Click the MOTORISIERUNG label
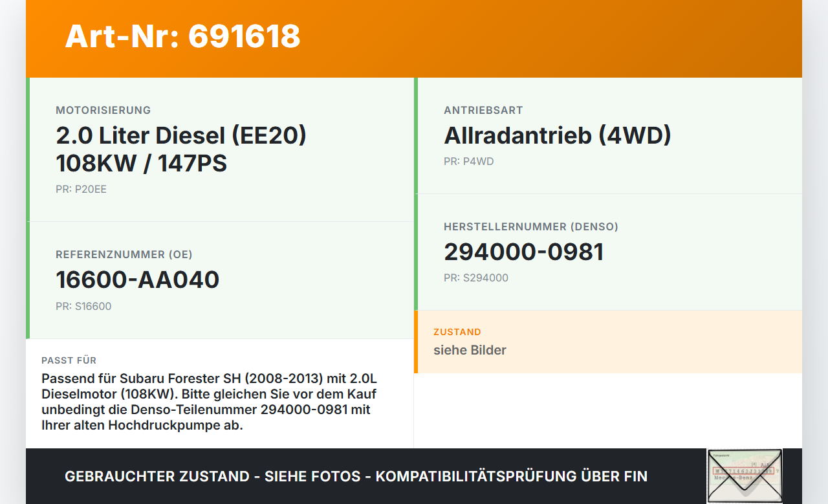Image resolution: width=828 pixels, height=504 pixels. tap(103, 110)
